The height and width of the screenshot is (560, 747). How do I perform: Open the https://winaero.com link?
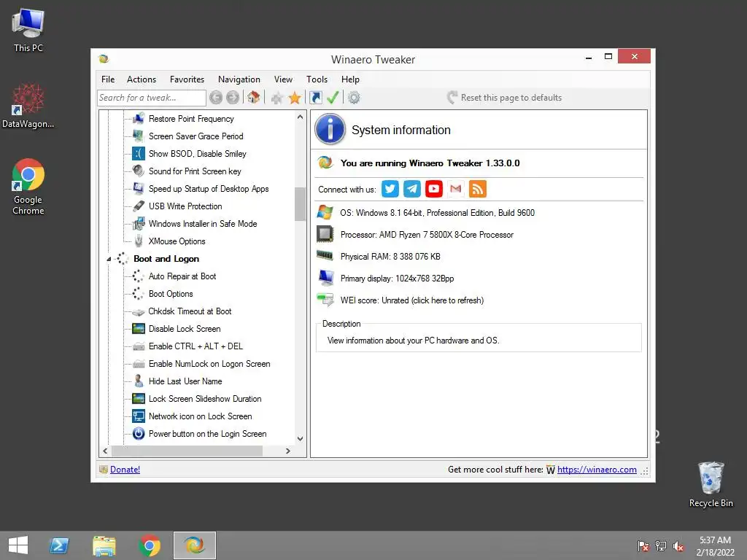tap(597, 470)
